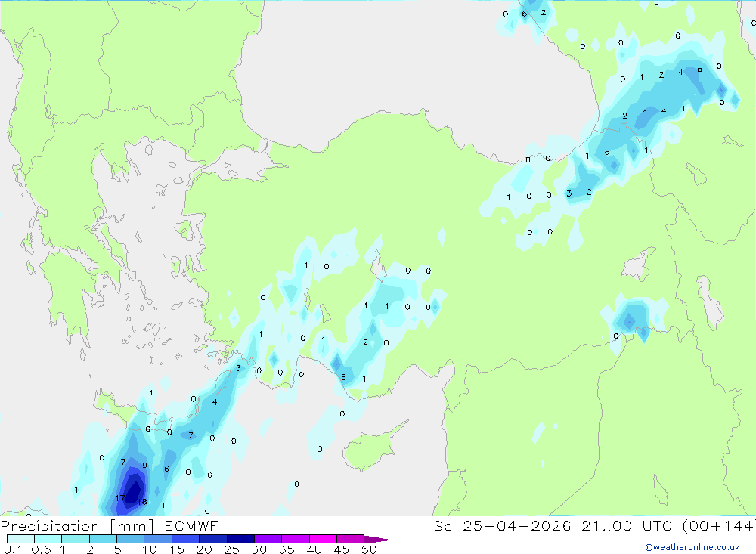Viewport: 756px width, 554px height.
Task: Select the 1–2 mm legend swatch
Action: click(x=76, y=539)
